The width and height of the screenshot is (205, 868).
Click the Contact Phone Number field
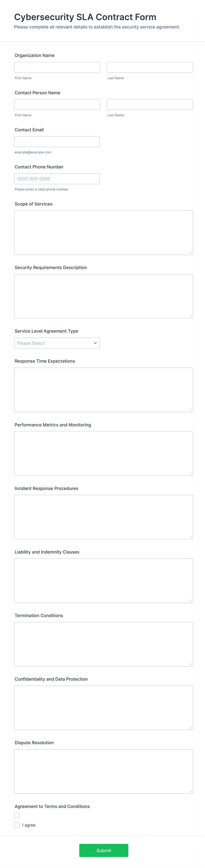57,179
